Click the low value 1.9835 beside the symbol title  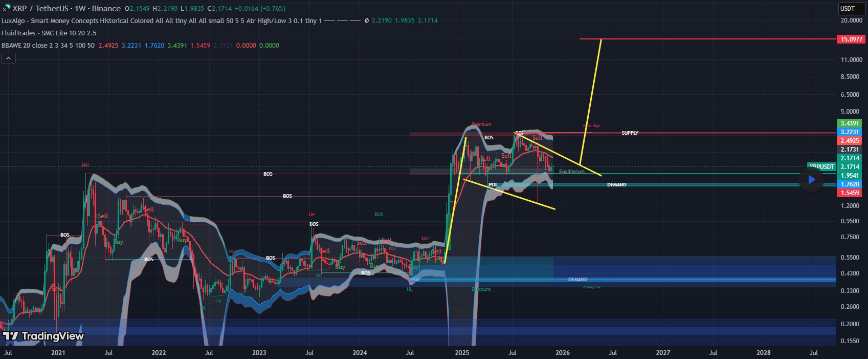coord(194,9)
